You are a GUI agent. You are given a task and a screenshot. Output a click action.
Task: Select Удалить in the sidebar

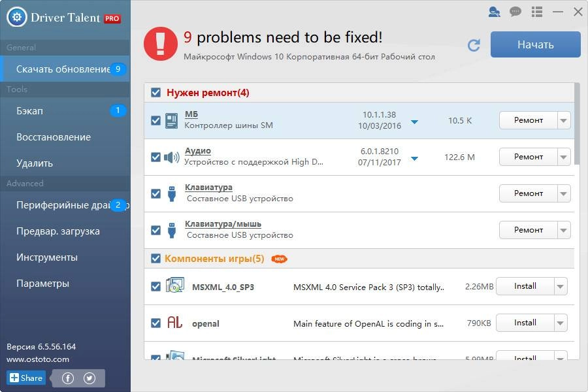[x=65, y=163]
